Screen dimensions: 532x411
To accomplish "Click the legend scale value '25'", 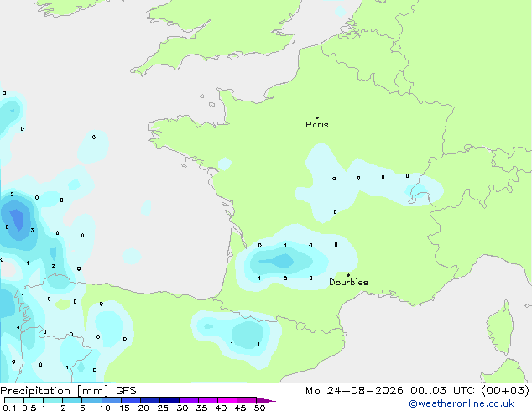I will tap(163, 408).
